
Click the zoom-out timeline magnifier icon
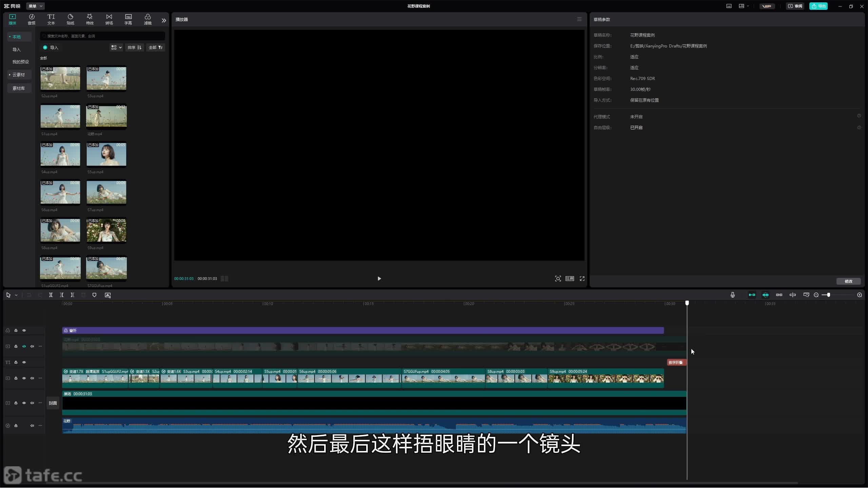[x=816, y=295]
